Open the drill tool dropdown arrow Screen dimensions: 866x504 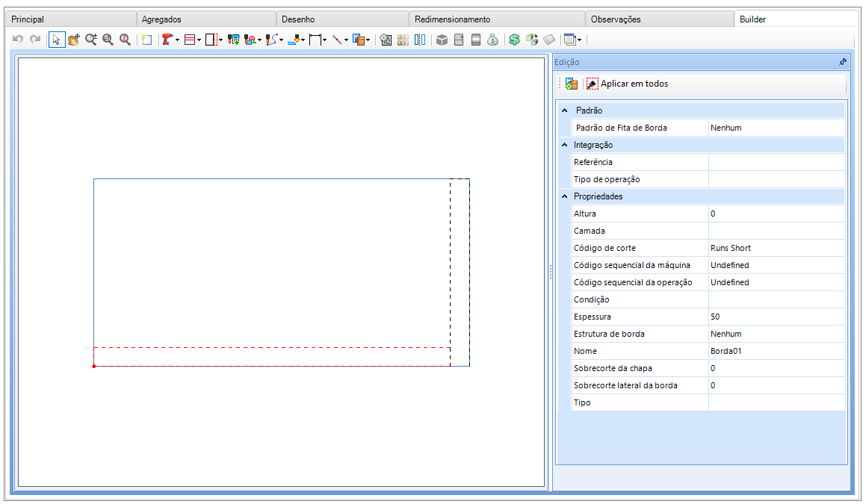[177, 40]
